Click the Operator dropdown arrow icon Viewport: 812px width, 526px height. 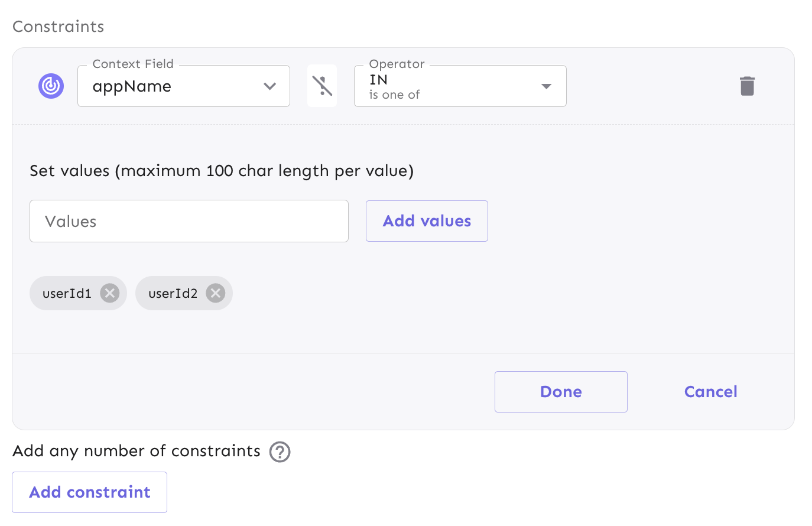click(x=545, y=86)
